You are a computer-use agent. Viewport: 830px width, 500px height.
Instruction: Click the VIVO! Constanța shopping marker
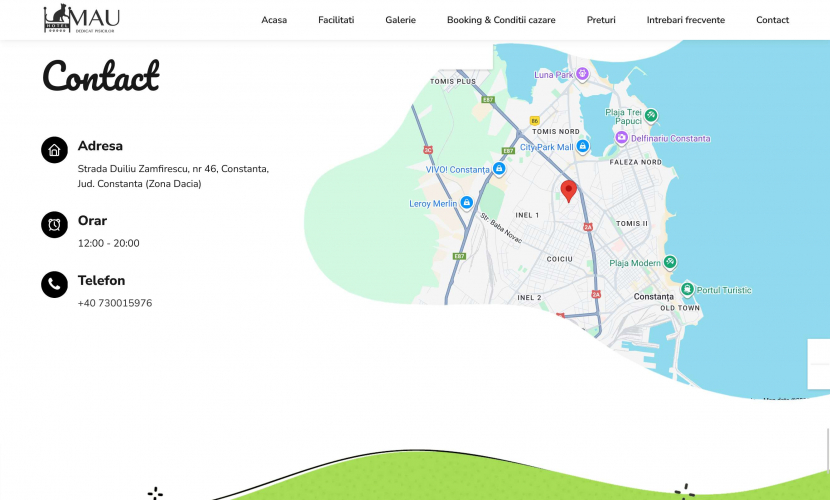(x=499, y=169)
